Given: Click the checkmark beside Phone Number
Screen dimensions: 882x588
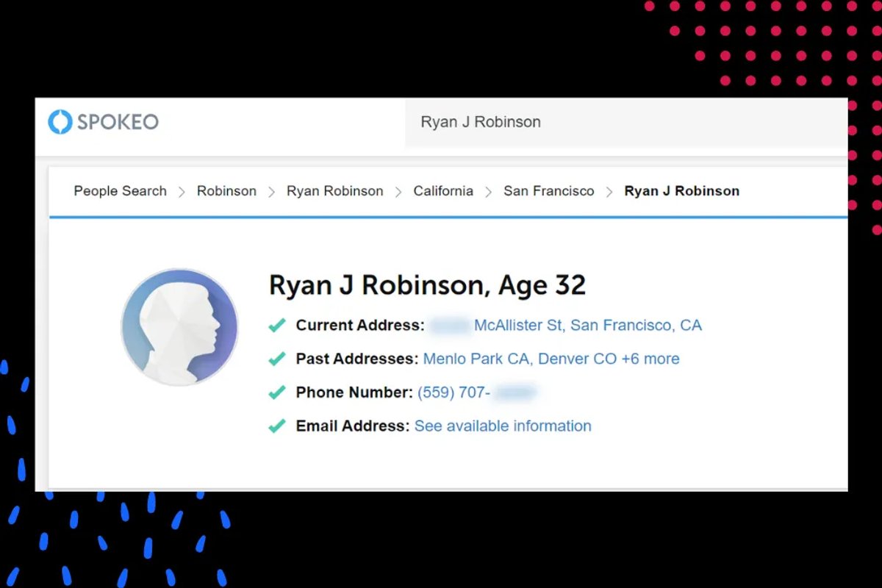Looking at the screenshot, I should click(x=276, y=392).
